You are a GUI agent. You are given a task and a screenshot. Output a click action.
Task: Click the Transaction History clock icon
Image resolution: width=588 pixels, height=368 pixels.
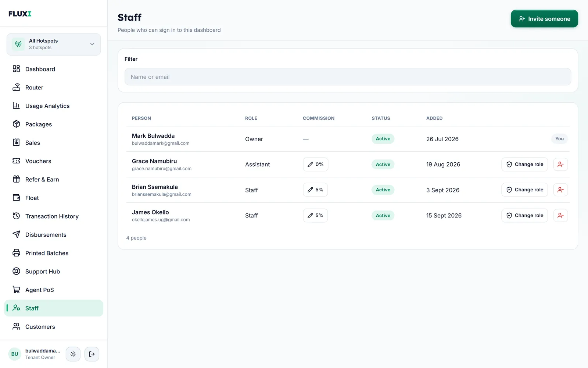click(16, 216)
